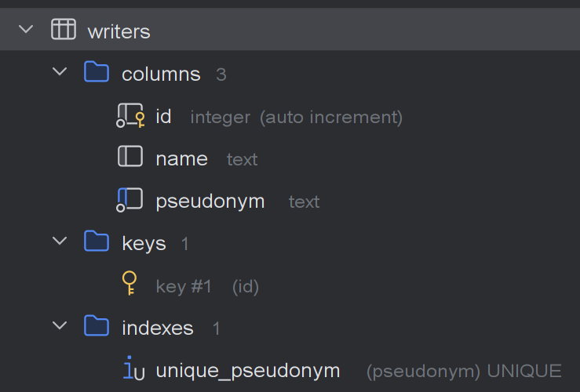Select the writers table name
Viewport: 580px width, 392px height.
point(119,32)
